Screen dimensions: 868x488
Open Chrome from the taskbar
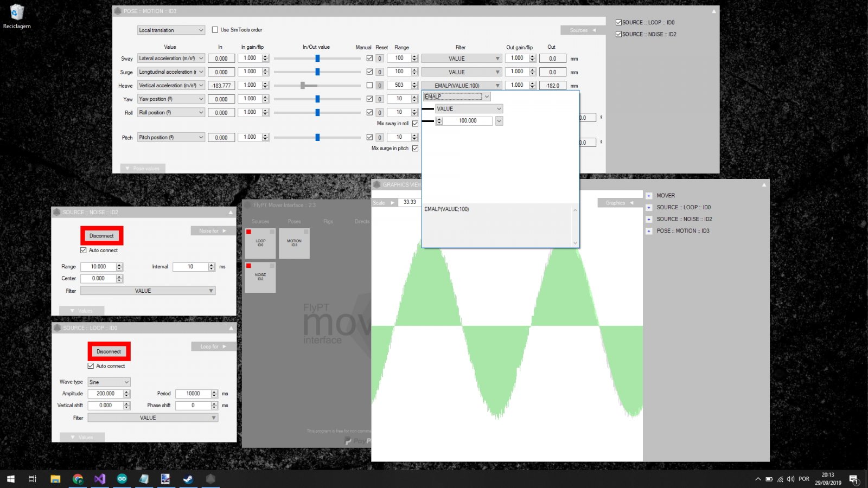(x=78, y=479)
